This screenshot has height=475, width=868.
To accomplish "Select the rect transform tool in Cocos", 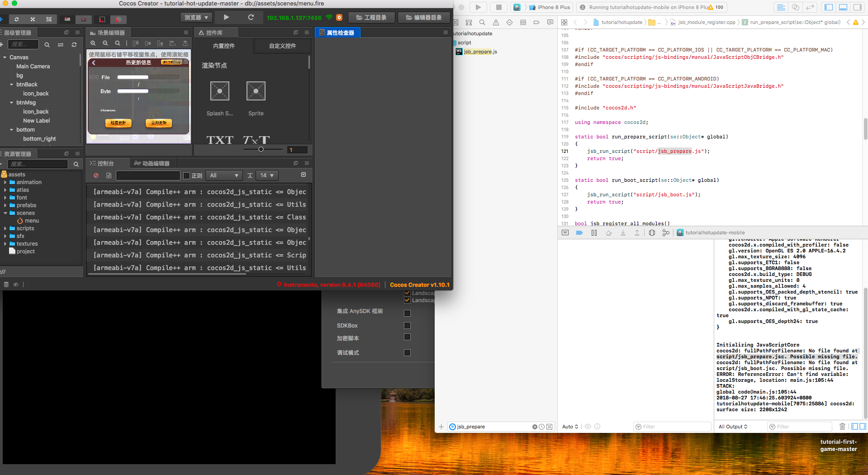I will coord(49,19).
